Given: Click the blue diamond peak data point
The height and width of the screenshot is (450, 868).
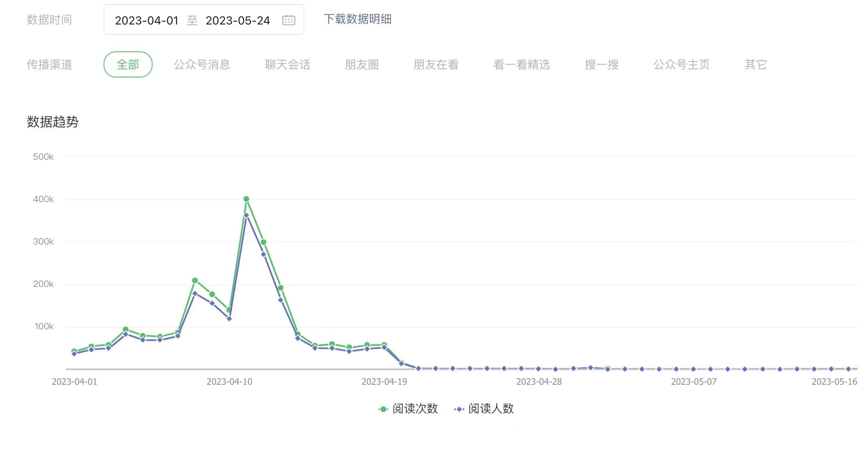Looking at the screenshot, I should [246, 216].
